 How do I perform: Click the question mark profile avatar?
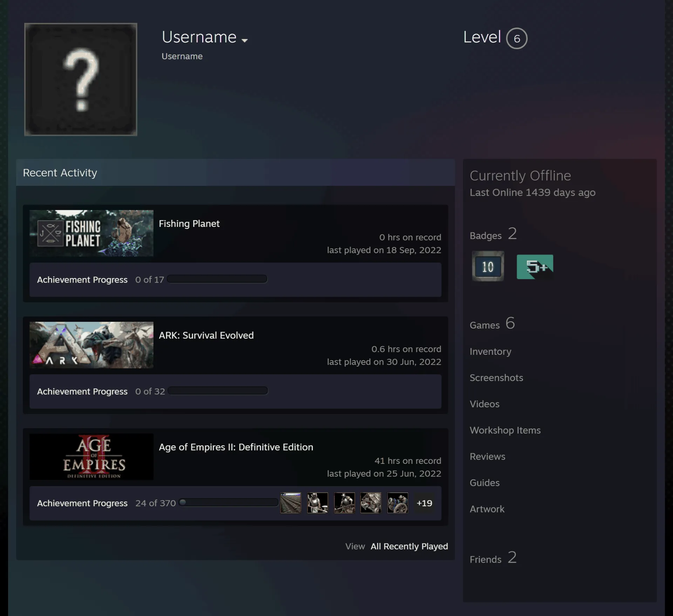(x=81, y=79)
